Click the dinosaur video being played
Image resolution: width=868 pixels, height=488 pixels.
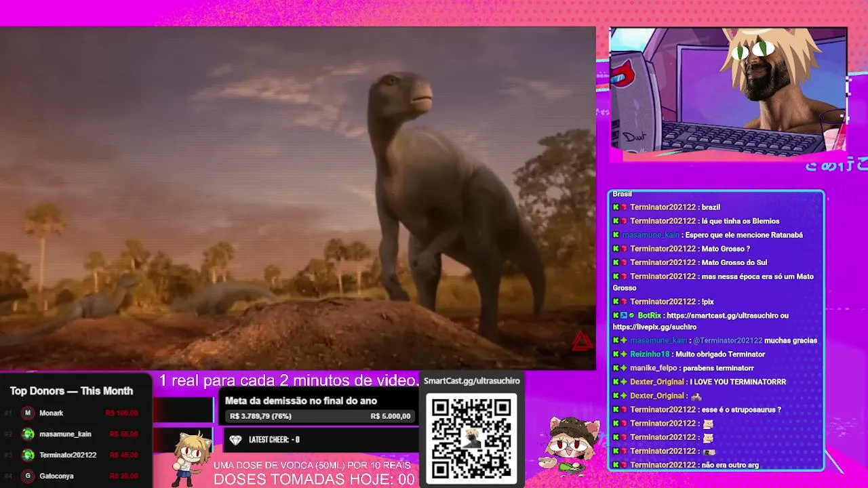pos(298,198)
